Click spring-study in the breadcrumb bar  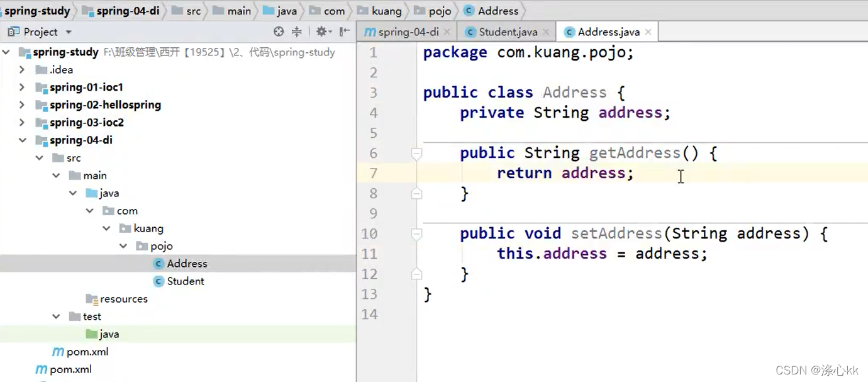pyautogui.click(x=37, y=11)
